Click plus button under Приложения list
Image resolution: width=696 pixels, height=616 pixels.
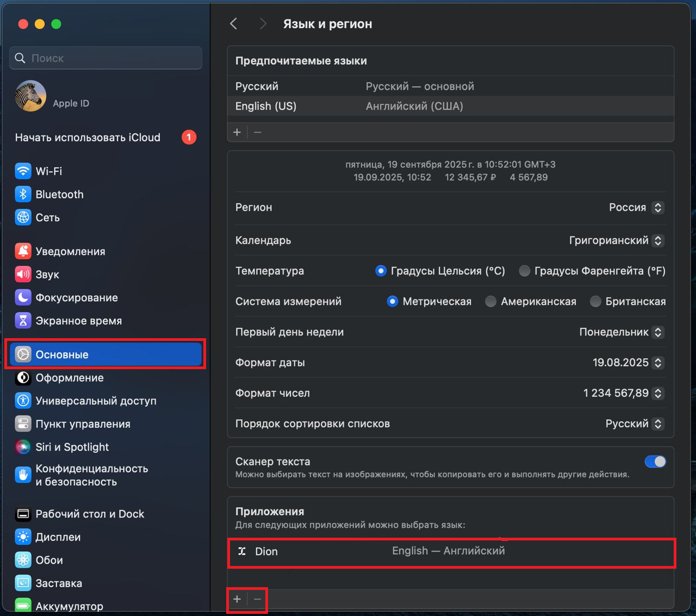coord(237,599)
